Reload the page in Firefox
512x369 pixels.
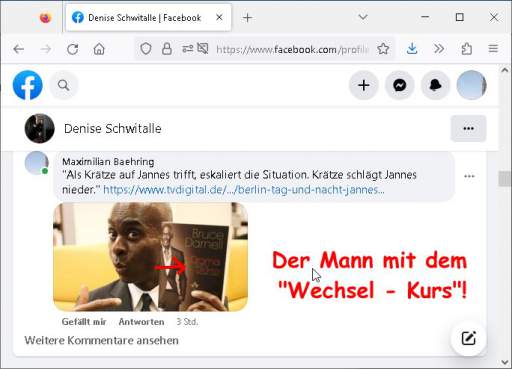coord(72,49)
